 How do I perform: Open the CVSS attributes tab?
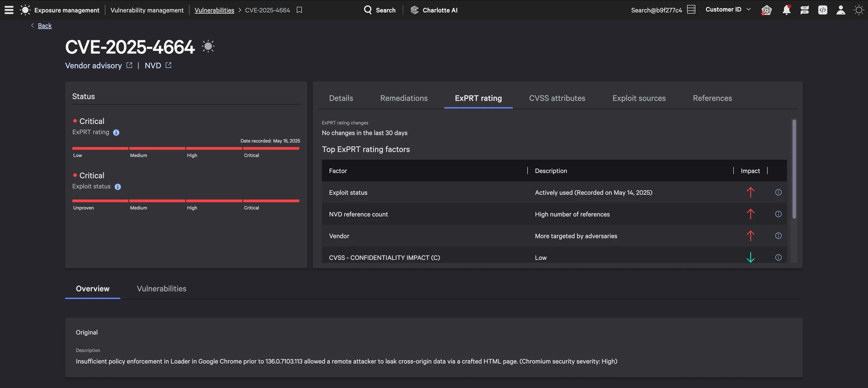[557, 98]
